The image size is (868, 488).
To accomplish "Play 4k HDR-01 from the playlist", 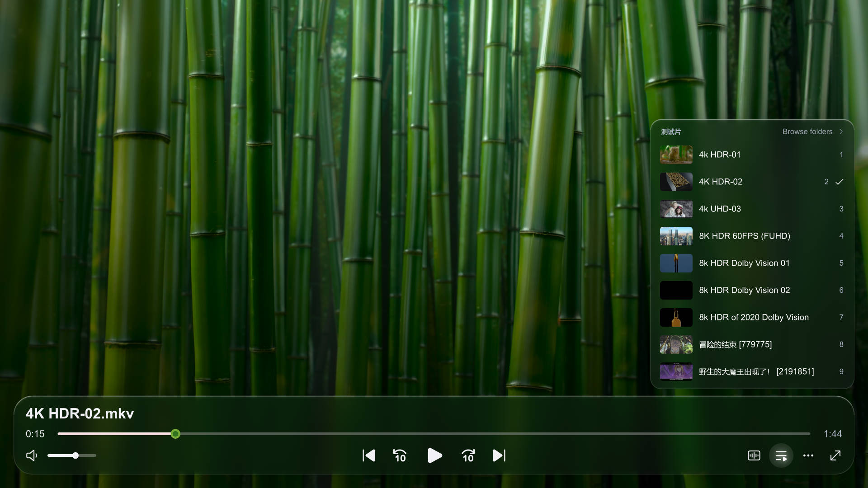I will (752, 155).
